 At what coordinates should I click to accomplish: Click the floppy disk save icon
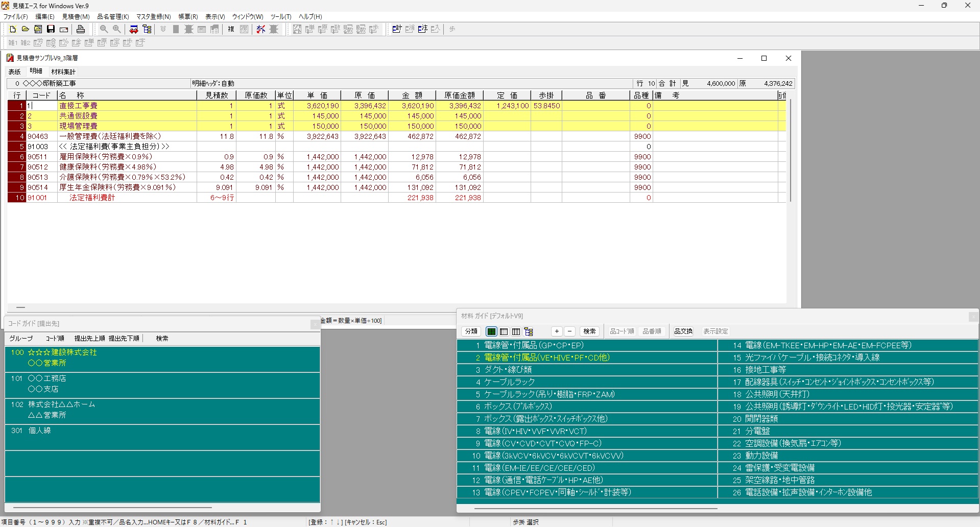(51, 29)
